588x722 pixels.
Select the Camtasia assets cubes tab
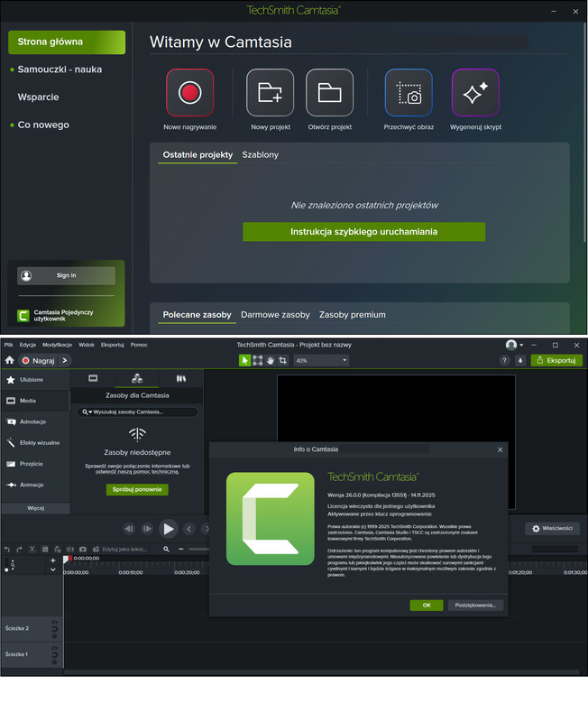click(137, 378)
